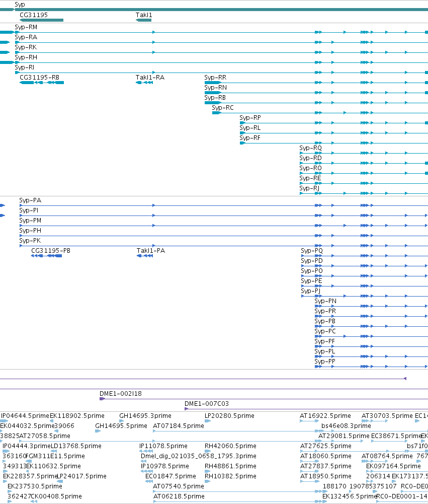Select the Takl1 gene label
Screen dimensions: 428x504
point(144,15)
